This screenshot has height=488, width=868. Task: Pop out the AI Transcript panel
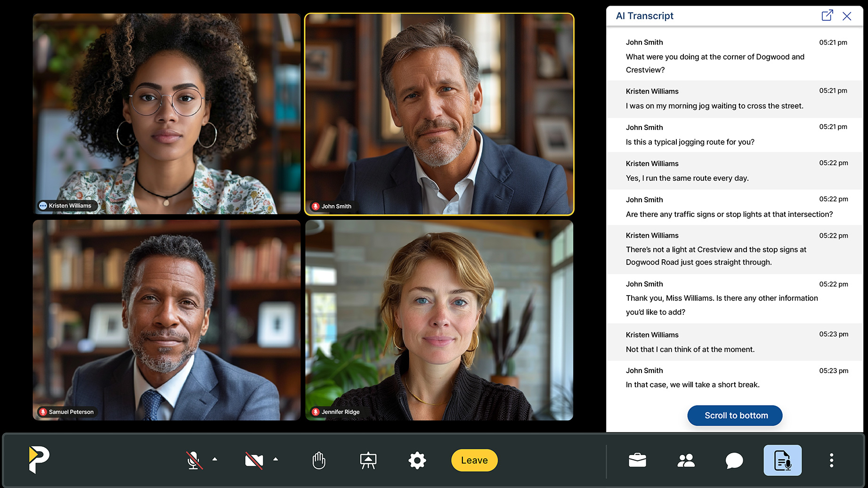click(x=827, y=16)
